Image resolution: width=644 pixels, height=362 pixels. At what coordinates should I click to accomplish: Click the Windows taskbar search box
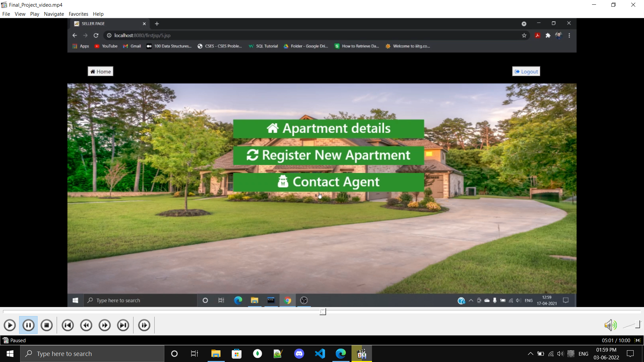click(92, 354)
